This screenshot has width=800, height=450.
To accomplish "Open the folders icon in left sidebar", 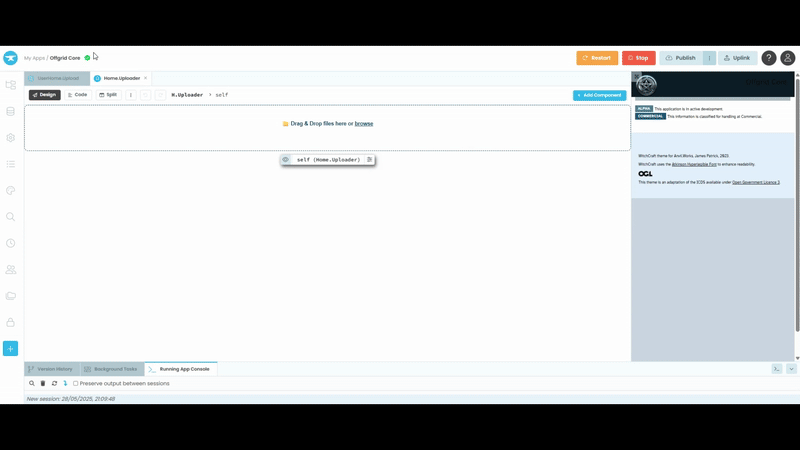I will (11, 296).
